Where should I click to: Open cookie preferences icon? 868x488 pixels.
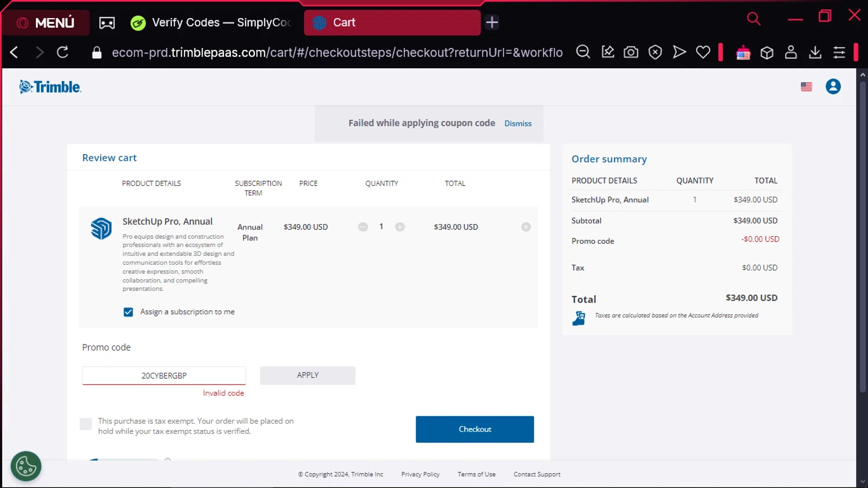(26, 466)
